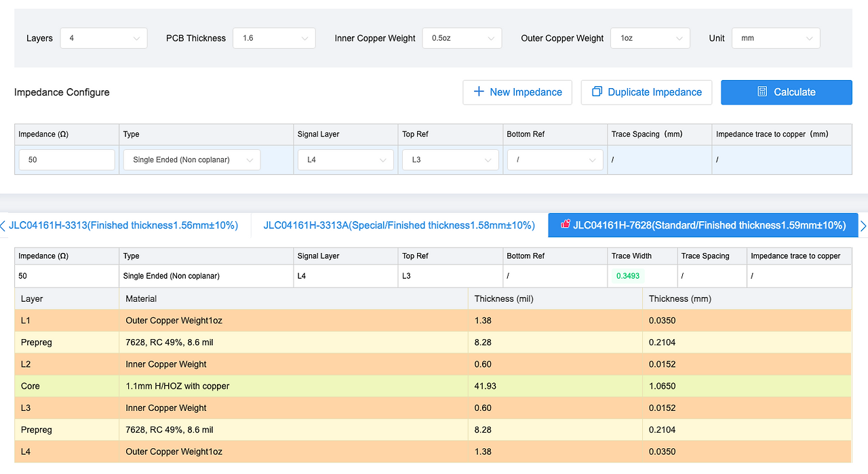Click the trace width value 0.3493
The image size is (868, 474).
click(627, 276)
